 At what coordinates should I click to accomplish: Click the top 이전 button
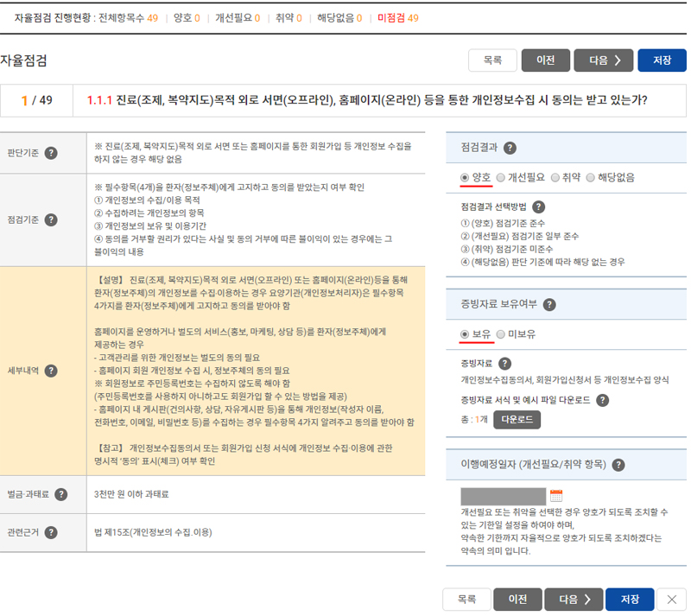545,60
